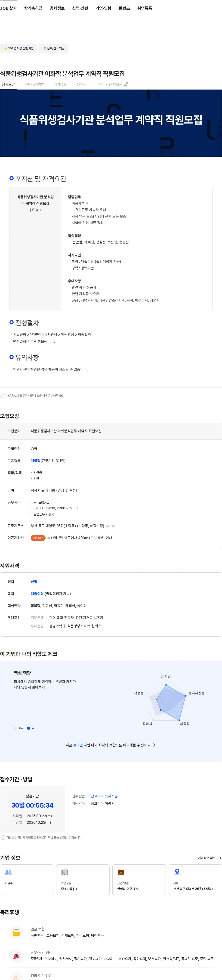222x980 pixels.
Task: Open the 신입·인턴 채용관 tab
Action: 113,84
